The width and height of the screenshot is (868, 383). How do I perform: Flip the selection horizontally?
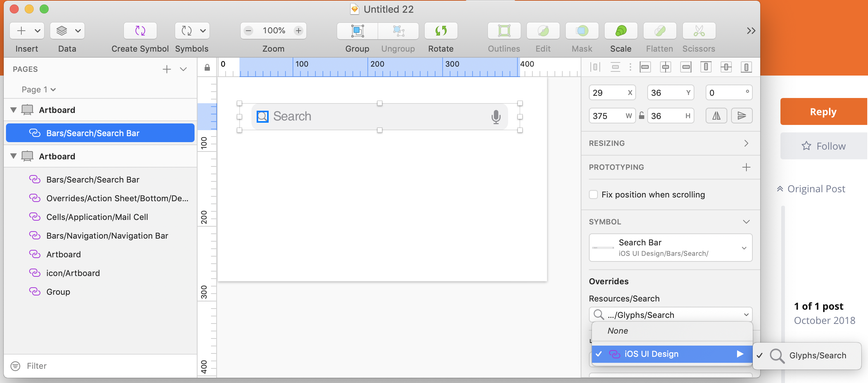tap(716, 116)
